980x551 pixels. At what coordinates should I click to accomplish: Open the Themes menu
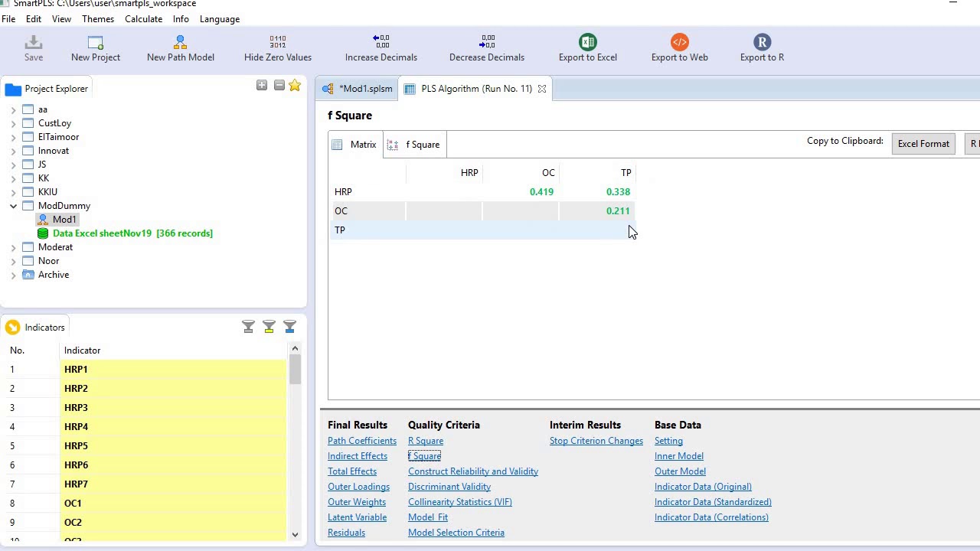98,19
